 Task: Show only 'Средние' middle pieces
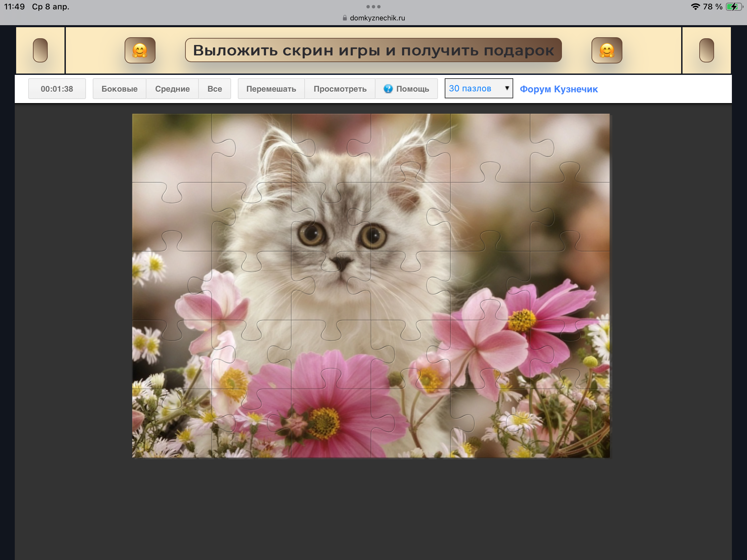(x=172, y=89)
